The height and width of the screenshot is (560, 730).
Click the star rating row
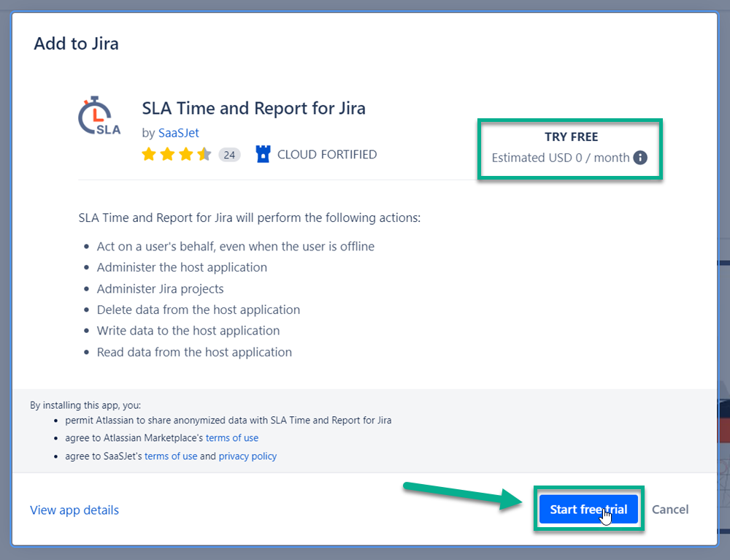177,154
